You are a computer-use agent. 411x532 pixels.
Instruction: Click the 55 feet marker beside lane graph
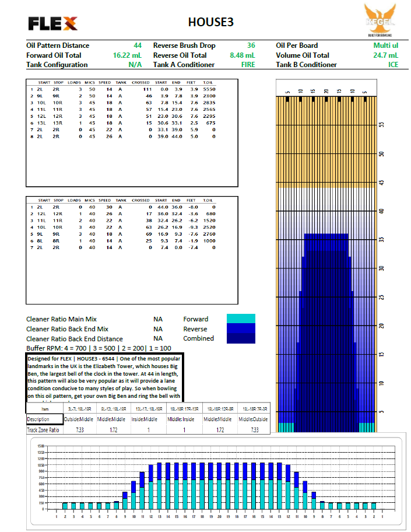pos(381,125)
